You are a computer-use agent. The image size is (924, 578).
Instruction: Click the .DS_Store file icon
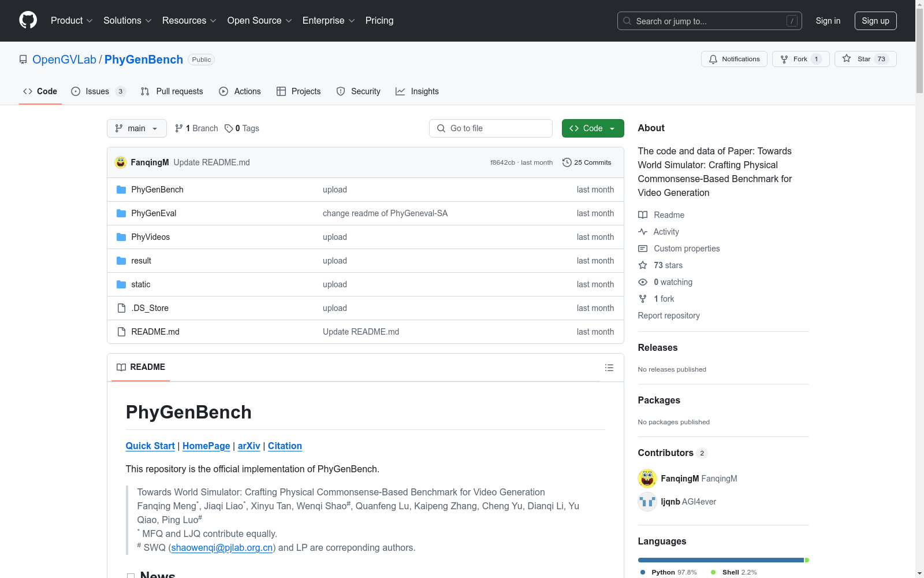click(x=121, y=308)
